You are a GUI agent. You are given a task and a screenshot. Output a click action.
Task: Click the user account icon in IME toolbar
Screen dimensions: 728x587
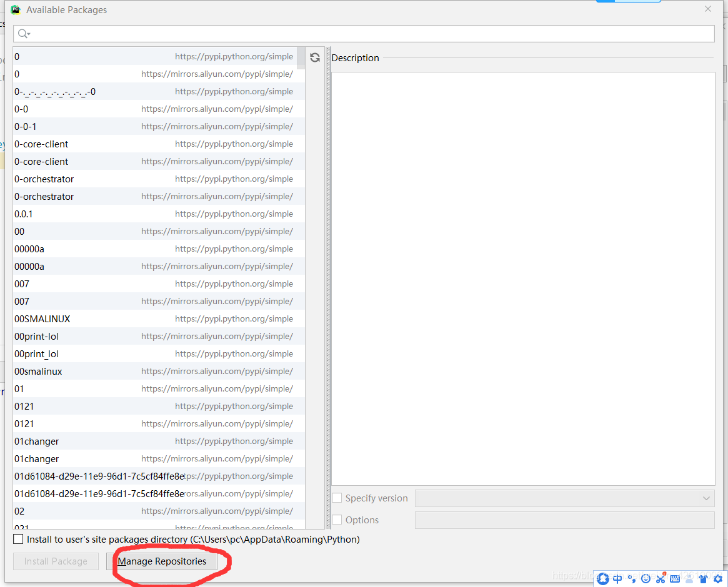click(x=689, y=579)
